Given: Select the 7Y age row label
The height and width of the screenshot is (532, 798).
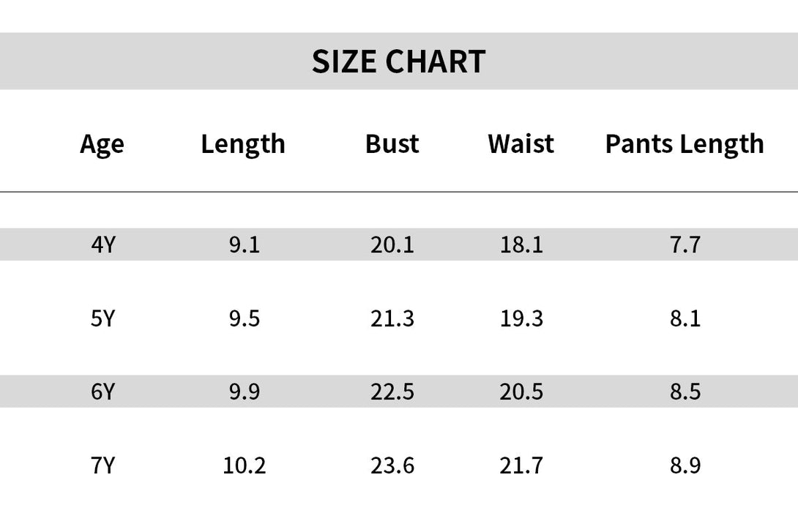Looking at the screenshot, I should 103,465.
